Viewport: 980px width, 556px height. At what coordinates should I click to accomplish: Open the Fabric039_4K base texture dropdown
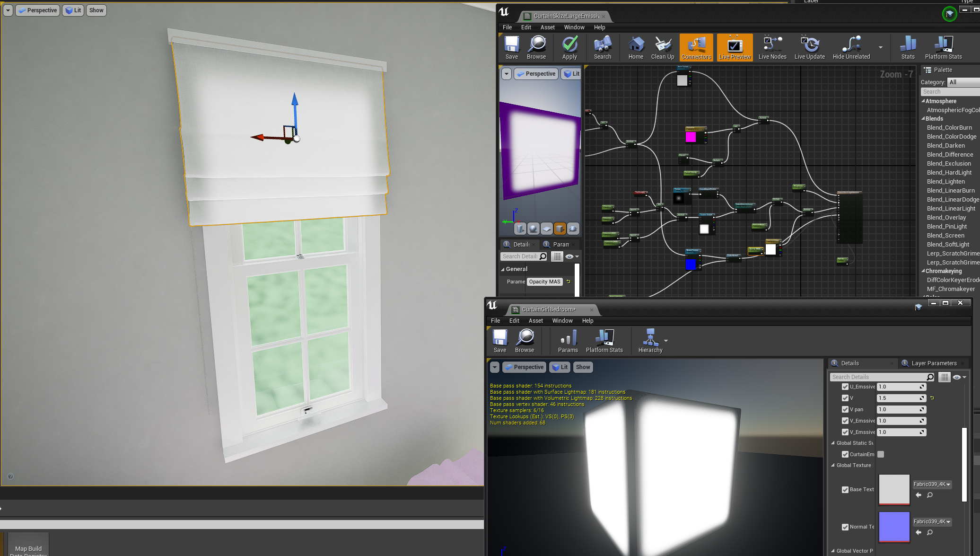click(x=932, y=484)
